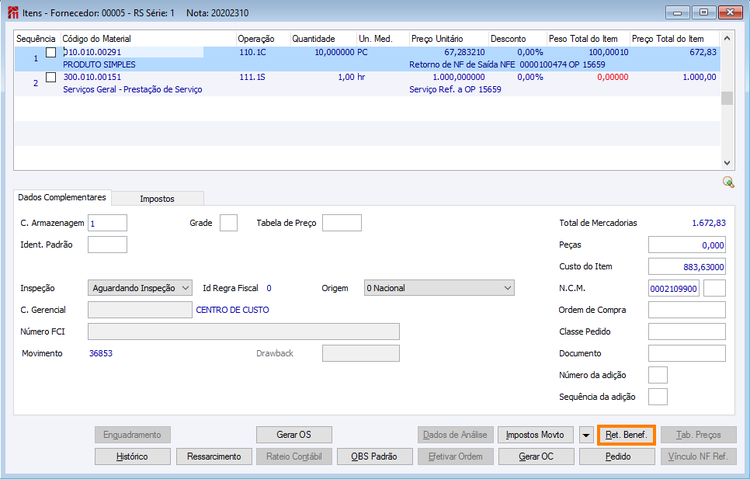Tick the checkbox for item sequence 1

coord(51,52)
